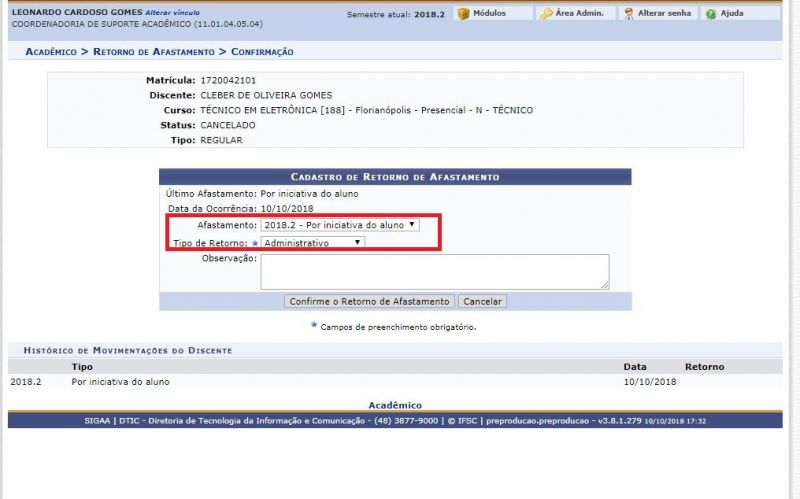Click the Ajuda help icon
Image resolution: width=800 pixels, height=499 pixels.
tap(710, 14)
